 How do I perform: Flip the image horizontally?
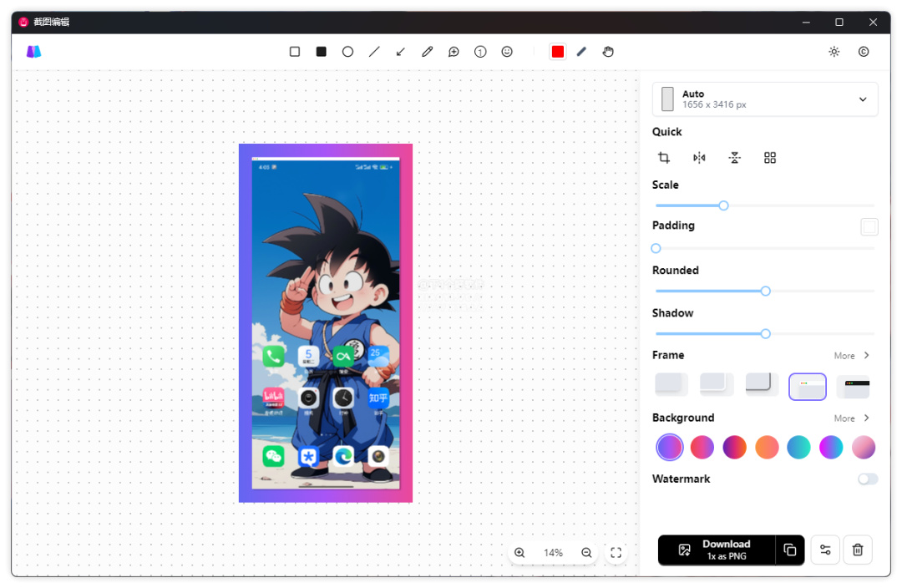click(699, 158)
